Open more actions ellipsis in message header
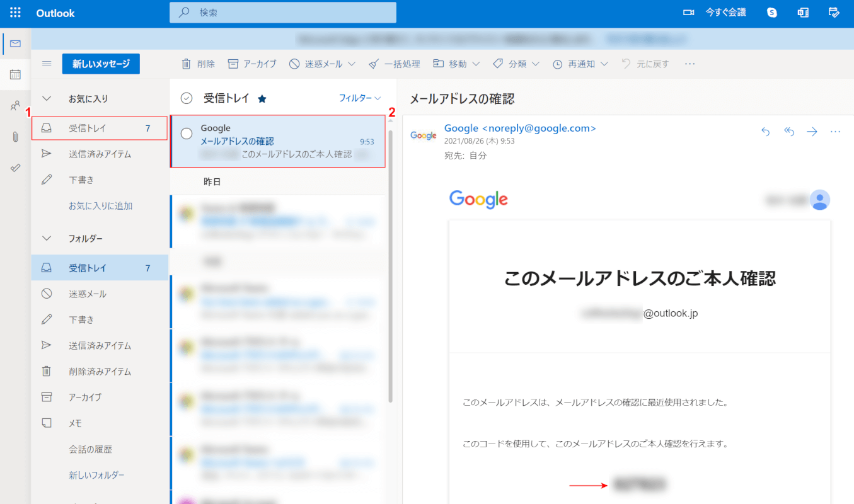 tap(836, 131)
